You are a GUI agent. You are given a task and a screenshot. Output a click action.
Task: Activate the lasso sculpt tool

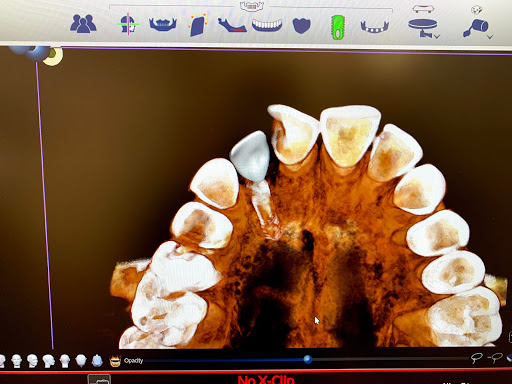coord(477,358)
